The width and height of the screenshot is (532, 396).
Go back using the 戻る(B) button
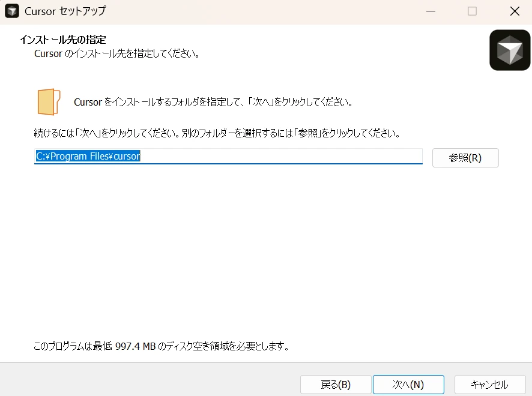point(336,385)
